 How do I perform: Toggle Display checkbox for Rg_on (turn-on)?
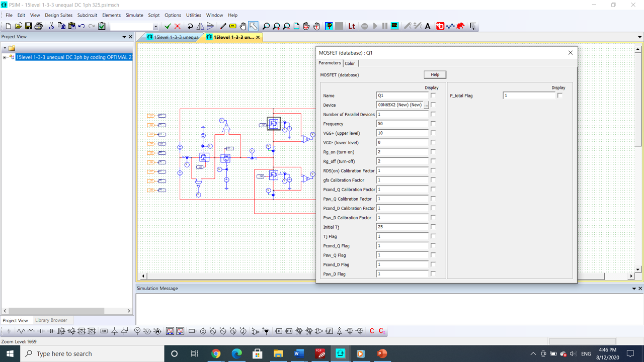coord(433,152)
